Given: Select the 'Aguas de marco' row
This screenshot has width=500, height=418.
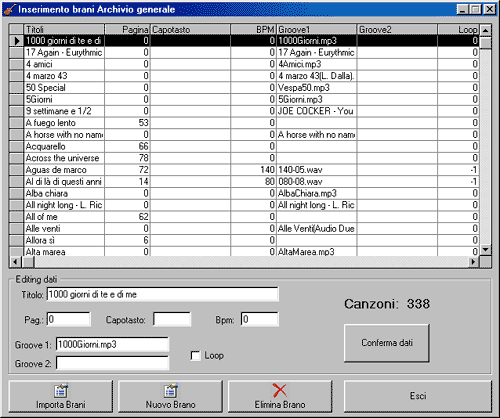Looking at the screenshot, I should point(244,170).
